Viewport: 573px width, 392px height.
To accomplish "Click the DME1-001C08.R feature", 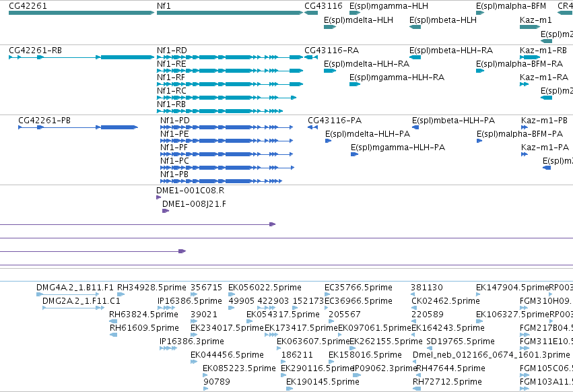I will 159,197.
